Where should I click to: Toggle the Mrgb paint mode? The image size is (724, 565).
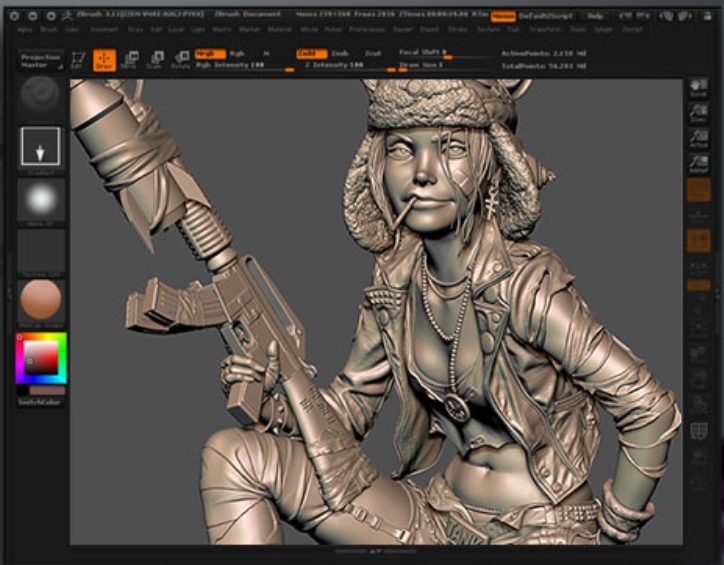tap(210, 54)
